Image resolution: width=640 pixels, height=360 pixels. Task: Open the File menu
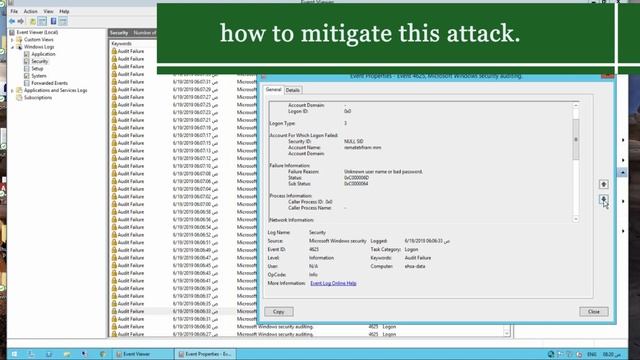(x=14, y=11)
